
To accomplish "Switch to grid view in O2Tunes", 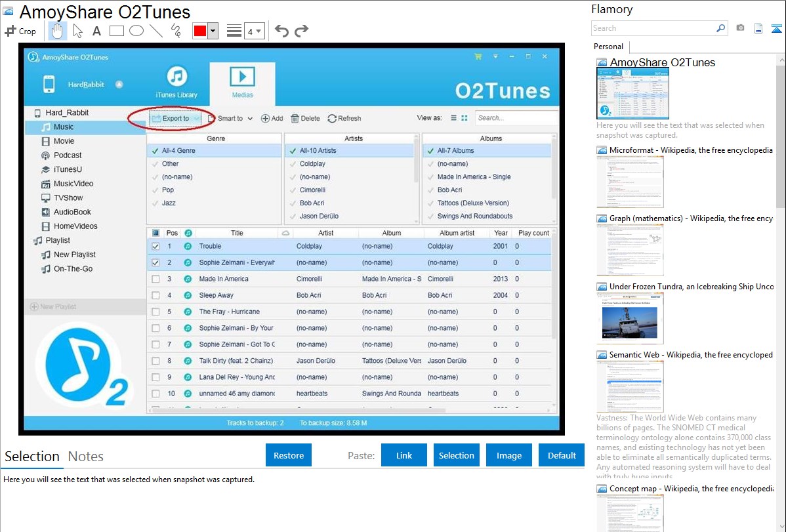I will pos(464,118).
